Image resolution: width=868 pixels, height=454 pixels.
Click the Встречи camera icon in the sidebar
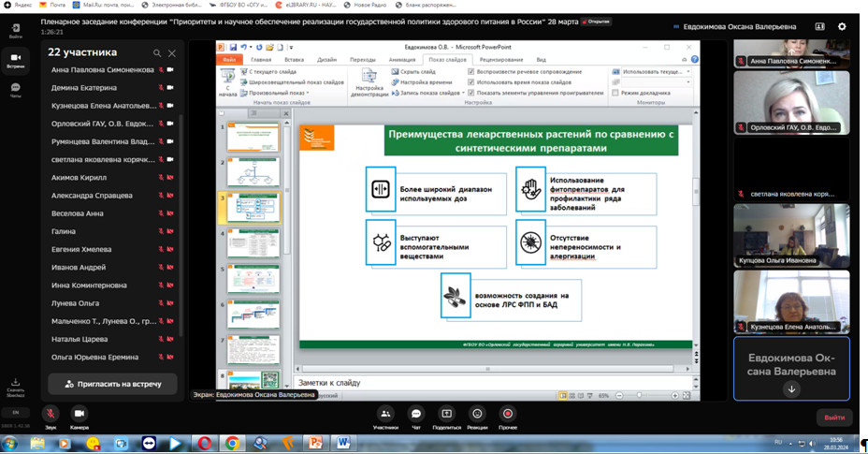[15, 57]
